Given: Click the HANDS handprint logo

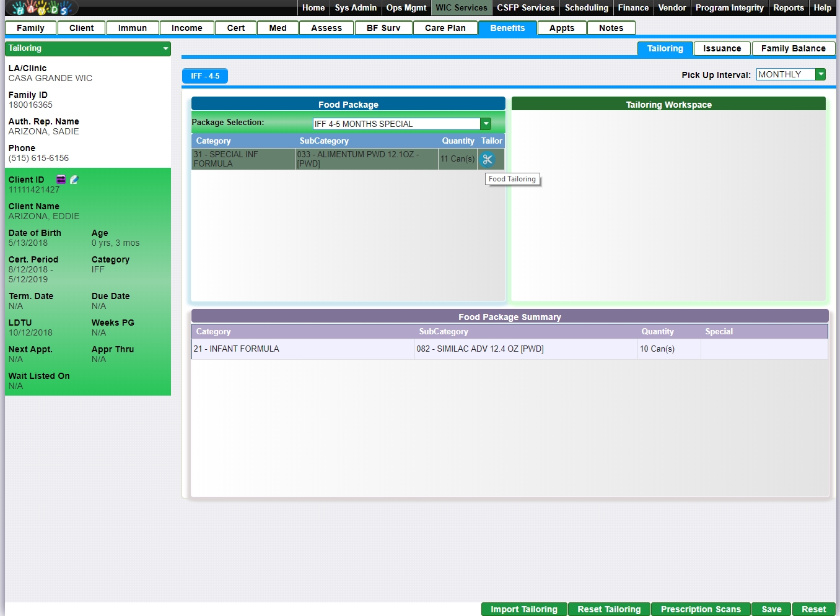Looking at the screenshot, I should (x=42, y=8).
